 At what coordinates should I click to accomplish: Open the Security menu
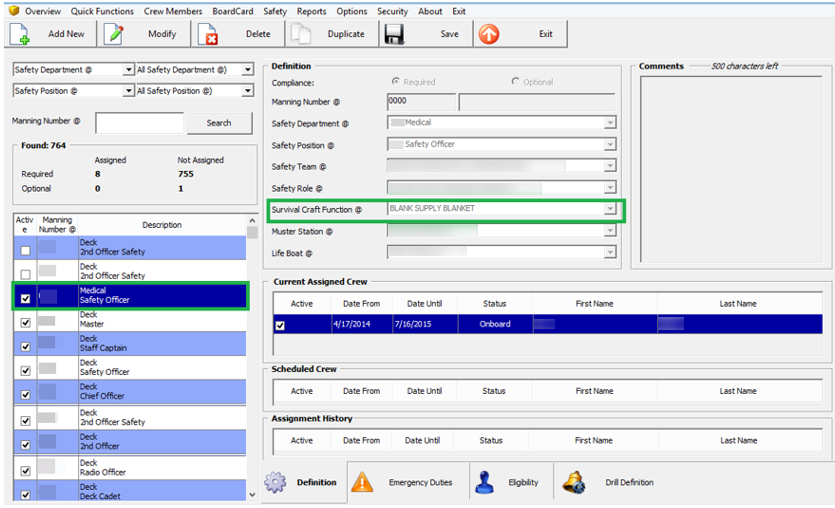(392, 11)
